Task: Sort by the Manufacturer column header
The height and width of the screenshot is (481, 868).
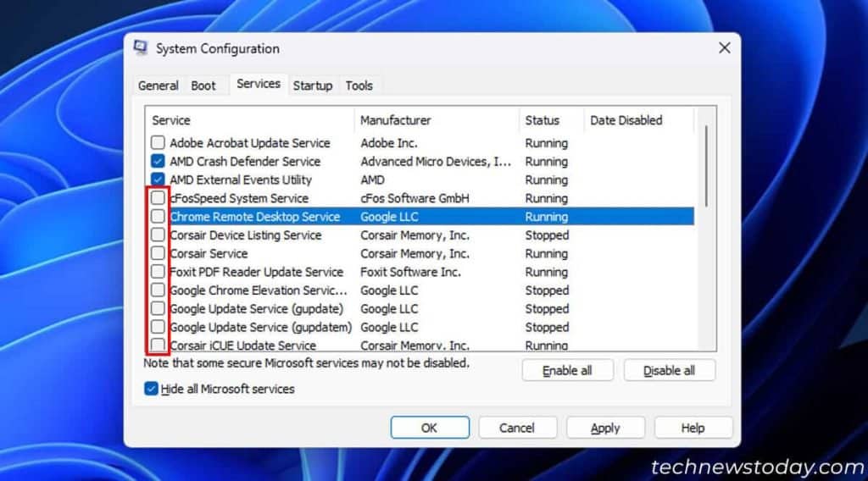Action: (437, 120)
